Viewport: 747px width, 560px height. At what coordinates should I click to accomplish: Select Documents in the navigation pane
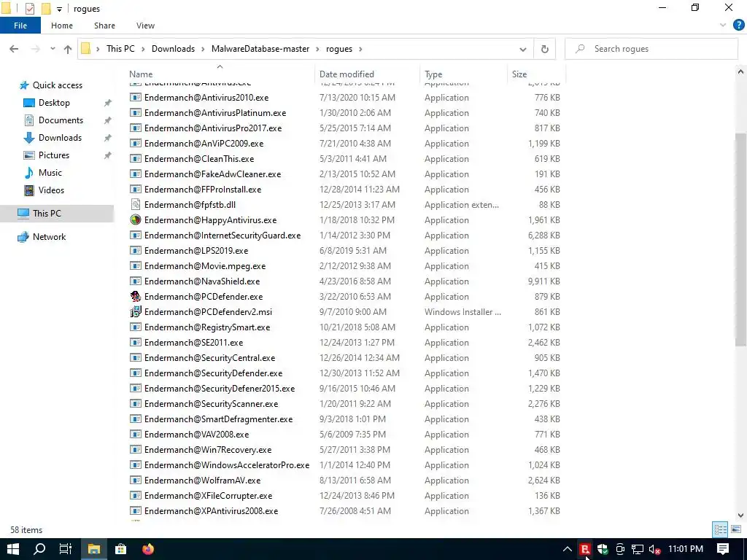(61, 120)
